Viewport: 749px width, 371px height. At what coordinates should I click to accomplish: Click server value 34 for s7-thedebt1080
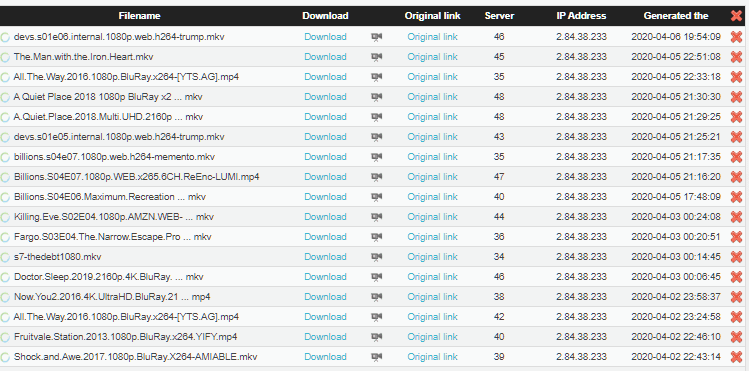499,257
